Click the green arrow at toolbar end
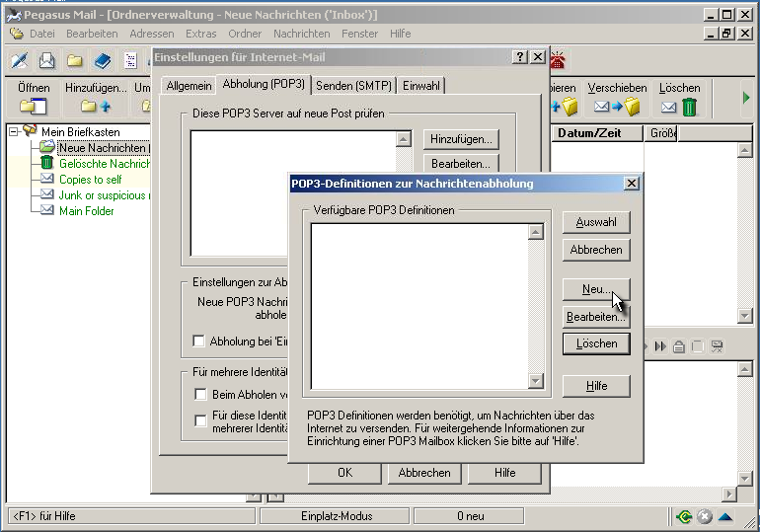 click(746, 98)
